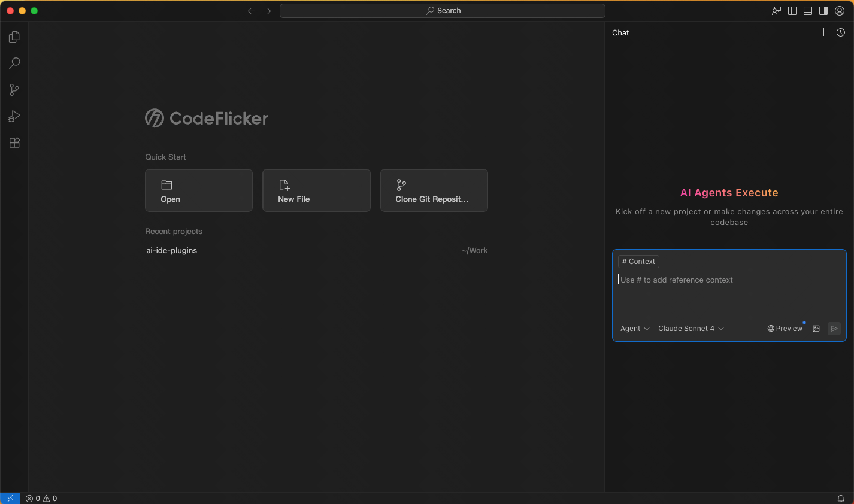Start a new chat with plus icon

tap(823, 32)
